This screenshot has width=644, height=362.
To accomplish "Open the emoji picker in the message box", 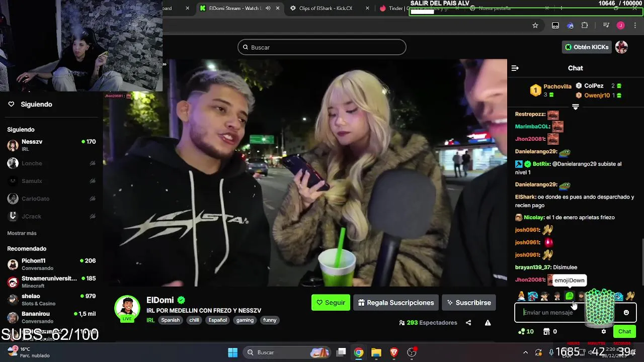I will [626, 312].
